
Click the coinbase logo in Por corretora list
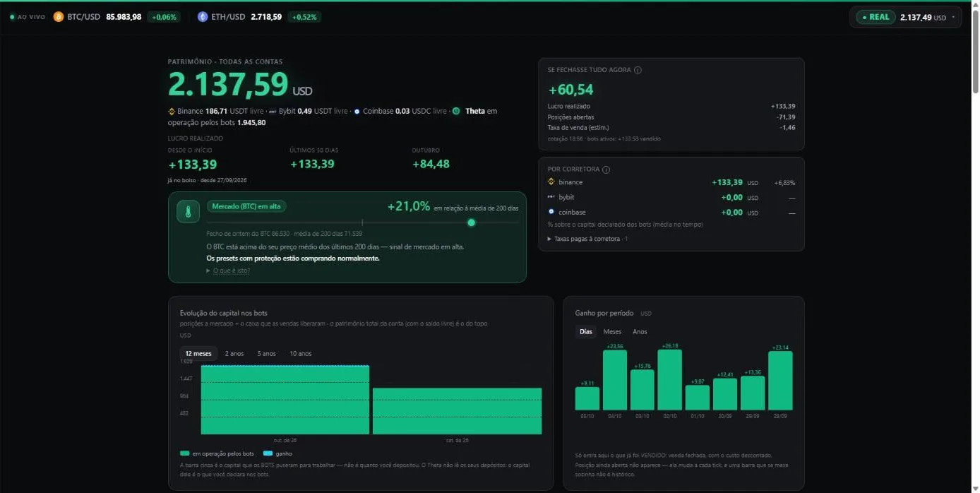pos(551,212)
